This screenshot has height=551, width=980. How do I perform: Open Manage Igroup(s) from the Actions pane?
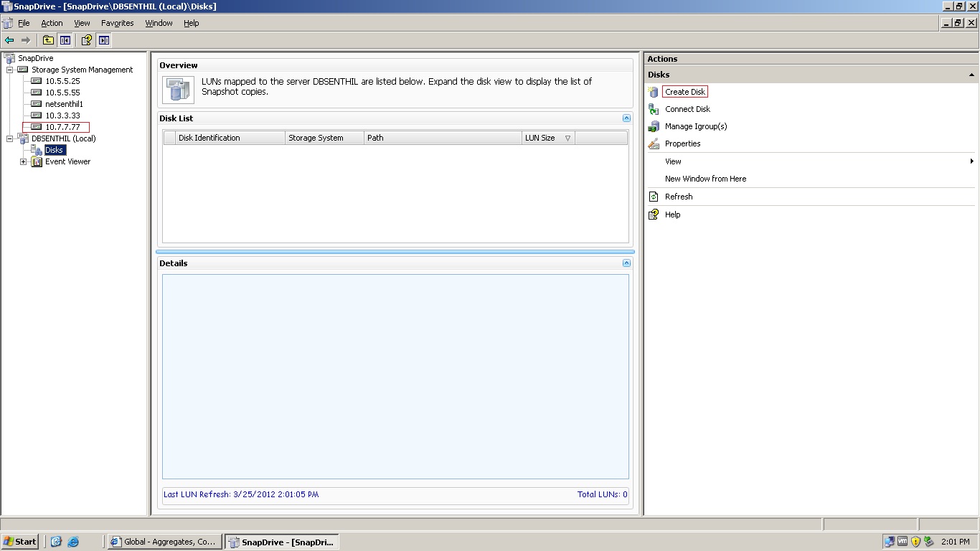[654, 126]
